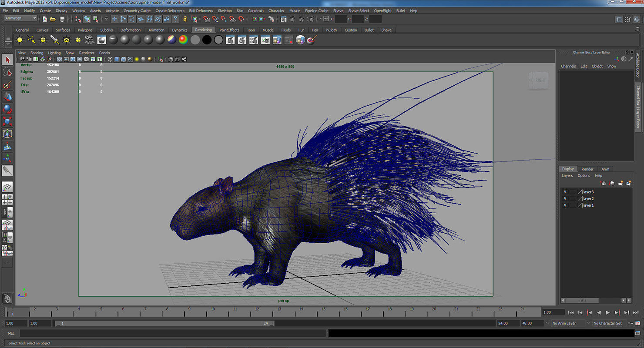
Task: Select the Soft Modification tool
Action: 7,146
